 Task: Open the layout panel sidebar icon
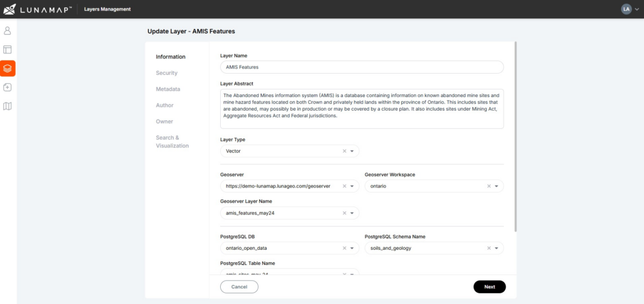click(x=8, y=50)
